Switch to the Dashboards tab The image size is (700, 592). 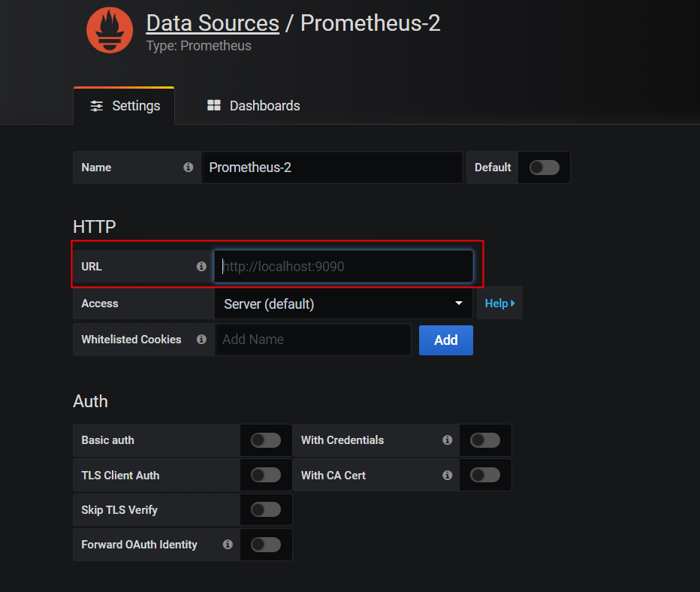(254, 106)
